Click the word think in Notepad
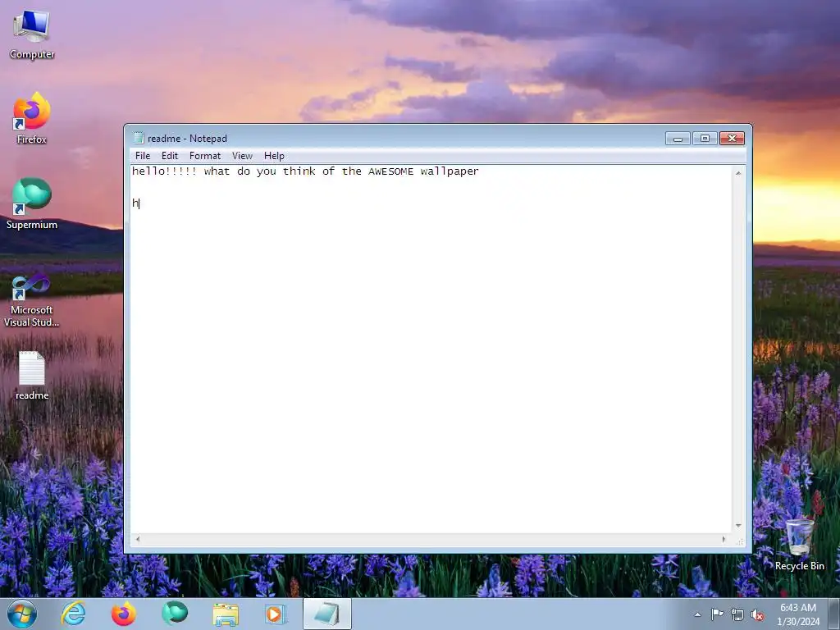This screenshot has width=840, height=630. 299,171
